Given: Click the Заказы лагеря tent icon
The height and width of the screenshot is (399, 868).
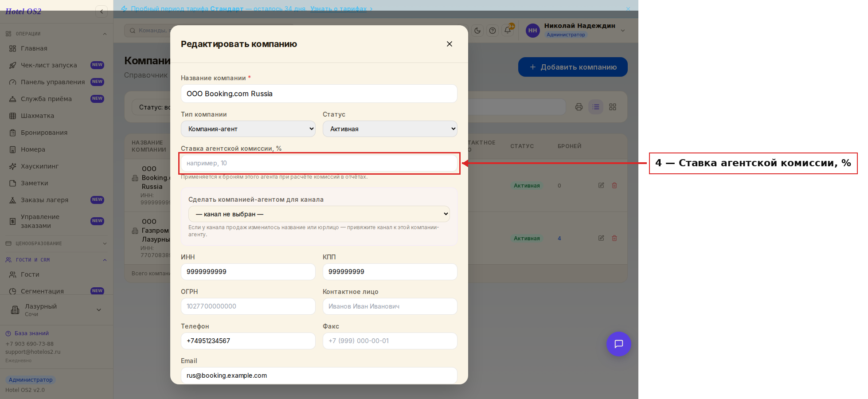Looking at the screenshot, I should tap(13, 200).
